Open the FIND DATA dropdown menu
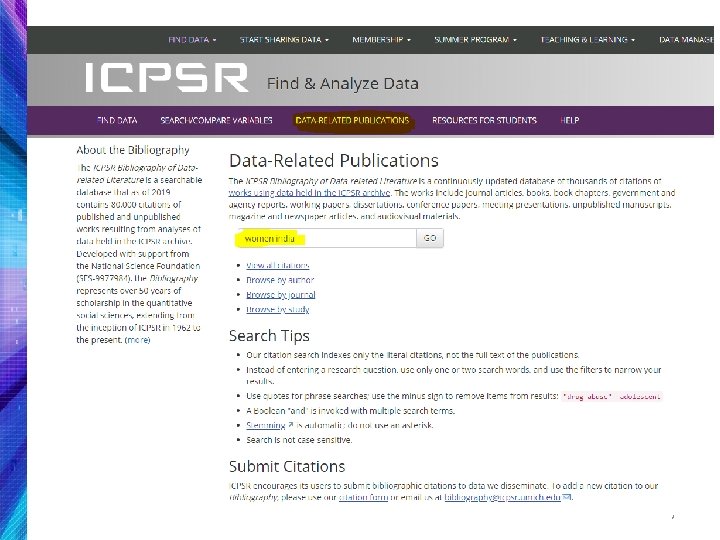 coord(192,40)
